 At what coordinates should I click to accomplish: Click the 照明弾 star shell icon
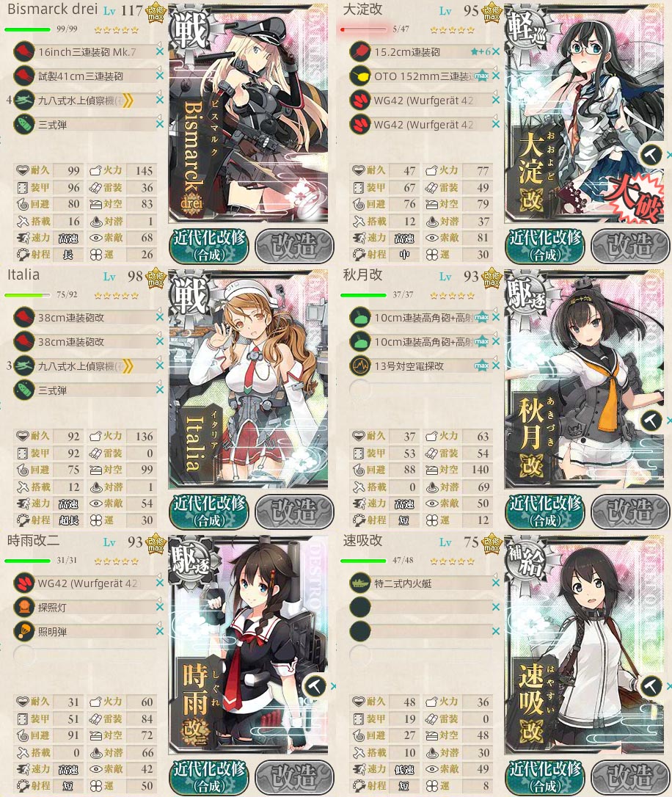click(x=24, y=631)
